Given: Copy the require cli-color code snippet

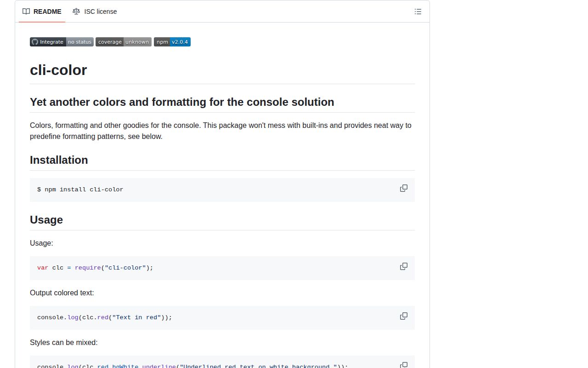Looking at the screenshot, I should point(404,266).
